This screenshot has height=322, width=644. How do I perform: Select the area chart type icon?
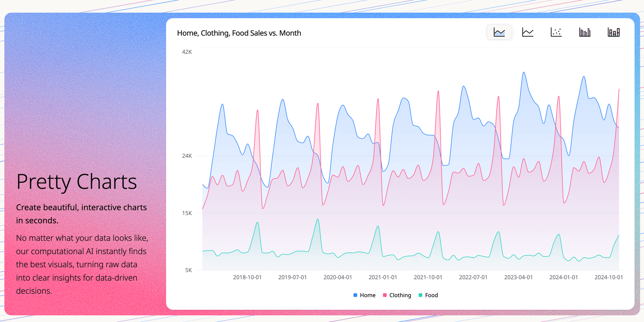point(499,32)
